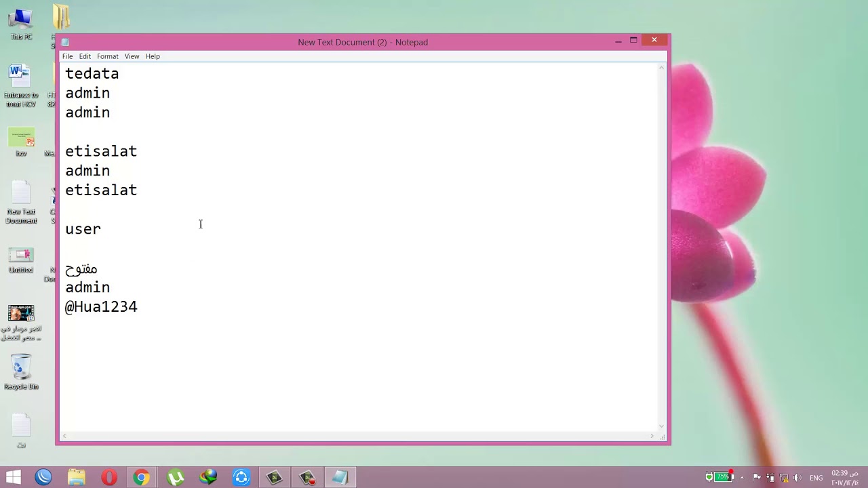Click the vertical scrollbar up arrow
868x488 pixels.
662,68
